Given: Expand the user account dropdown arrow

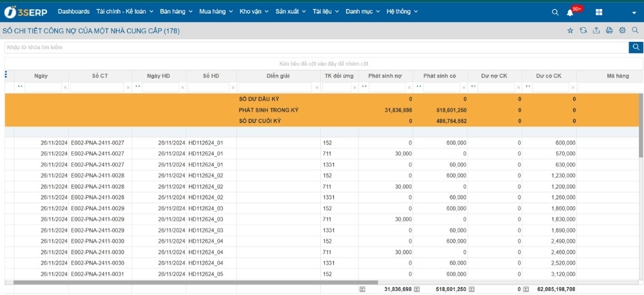Looking at the screenshot, I should pos(634,12).
